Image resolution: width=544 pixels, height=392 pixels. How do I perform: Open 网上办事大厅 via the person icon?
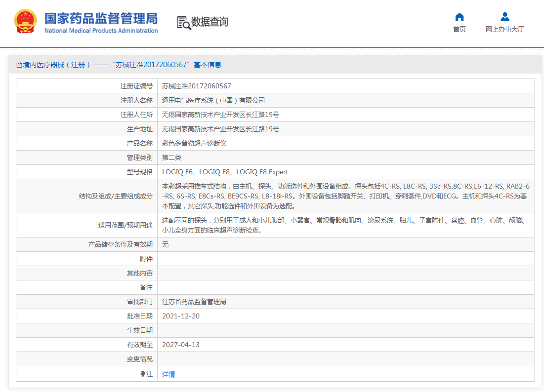coord(504,16)
